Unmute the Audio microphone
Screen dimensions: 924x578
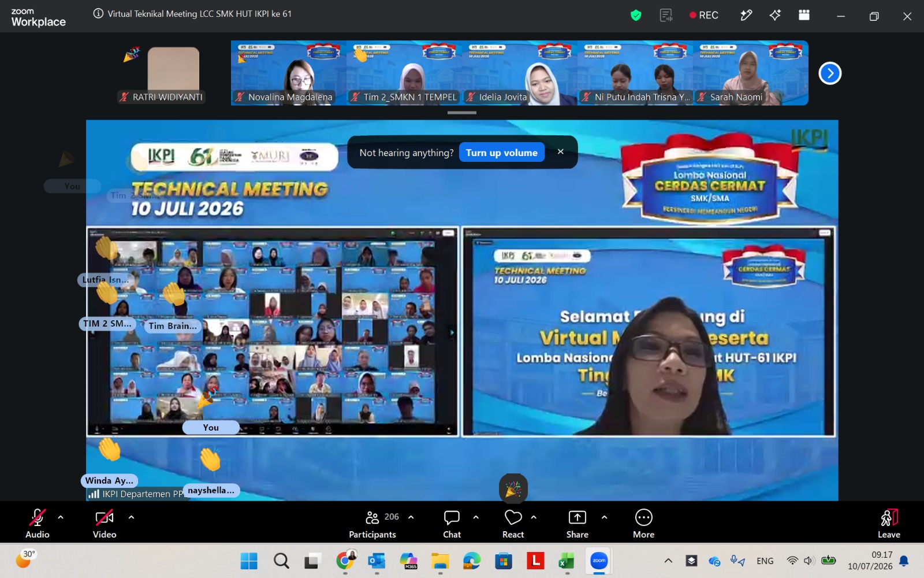38,524
